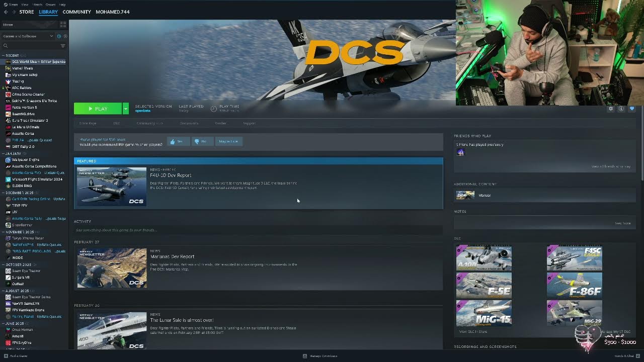
Task: Click the ready-to-play filter icon
Action: click(65, 36)
